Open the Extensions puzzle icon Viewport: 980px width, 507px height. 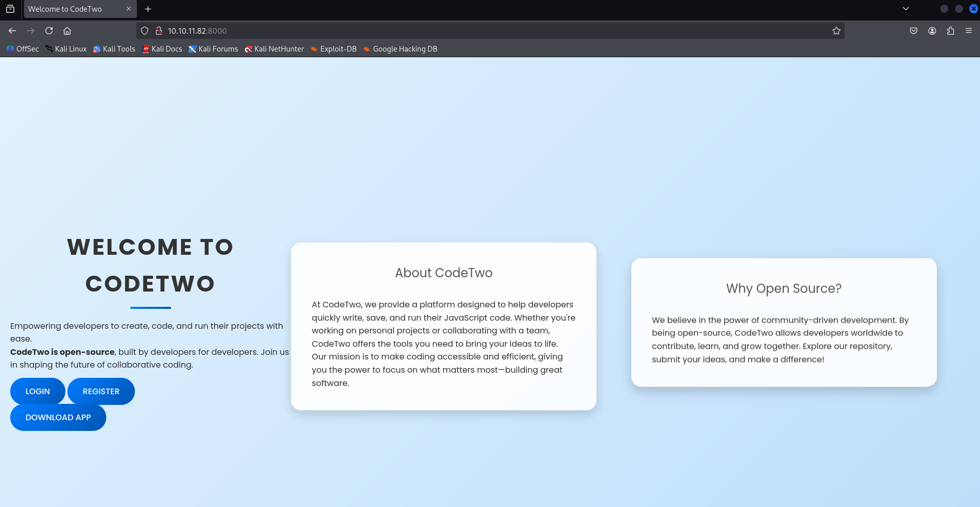click(950, 31)
